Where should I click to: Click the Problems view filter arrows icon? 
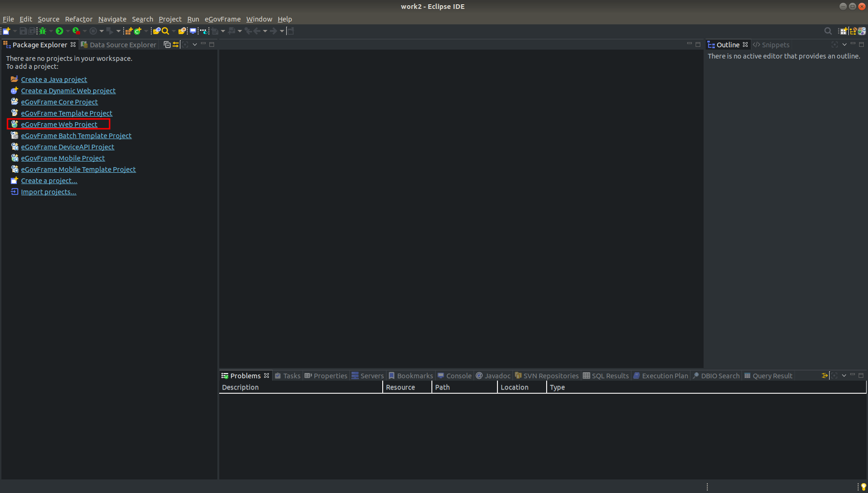(x=825, y=375)
